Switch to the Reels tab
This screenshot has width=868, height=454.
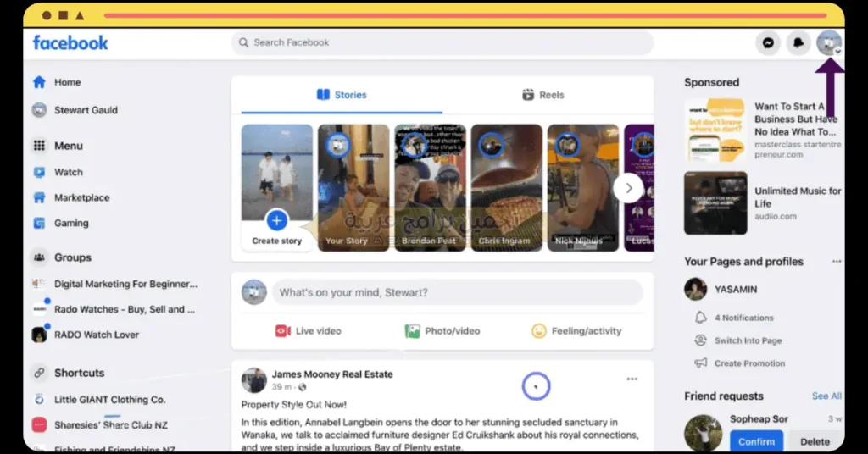pyautogui.click(x=542, y=95)
